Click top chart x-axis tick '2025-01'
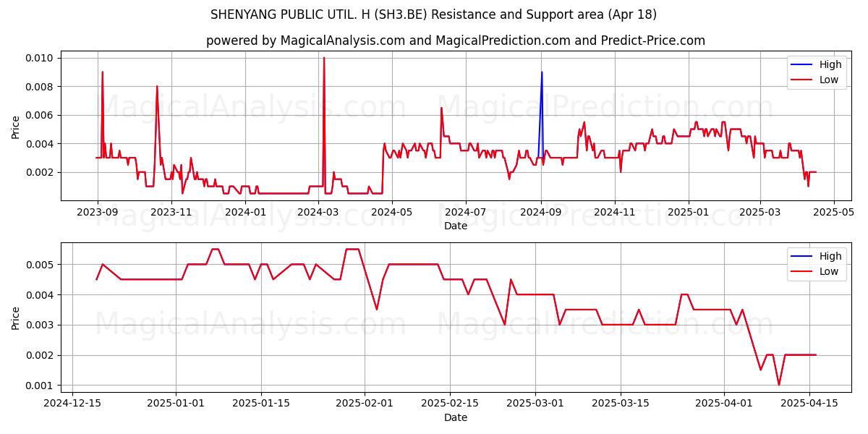The image size is (868, 434). [688, 212]
